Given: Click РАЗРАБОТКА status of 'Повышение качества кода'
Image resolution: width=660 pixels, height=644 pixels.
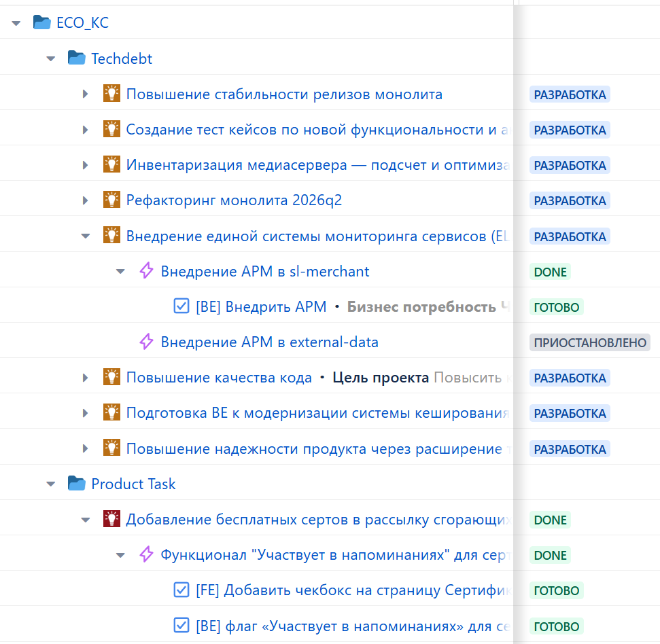Looking at the screenshot, I should point(570,378).
